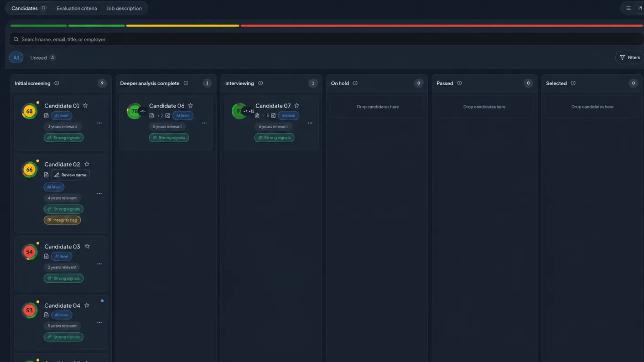
Task: Click the +12 badge on Candidate 07
Action: 249,111
